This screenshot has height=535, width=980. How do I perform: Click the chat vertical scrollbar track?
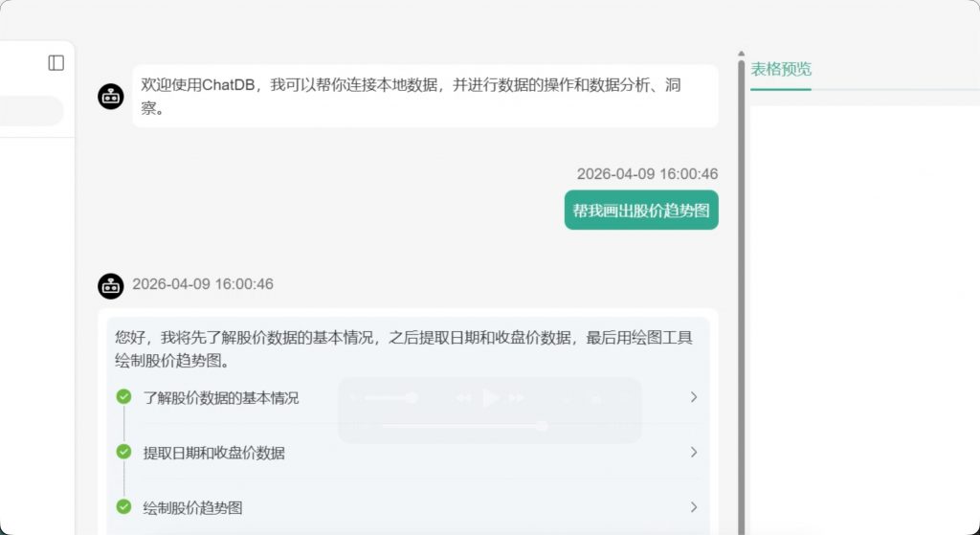point(742,297)
